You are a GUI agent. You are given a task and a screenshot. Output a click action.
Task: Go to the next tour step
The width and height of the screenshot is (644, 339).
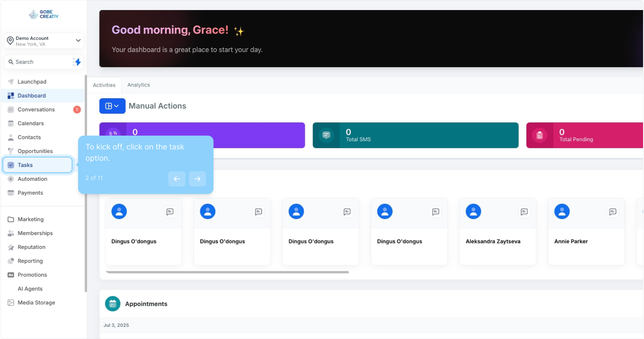click(197, 179)
